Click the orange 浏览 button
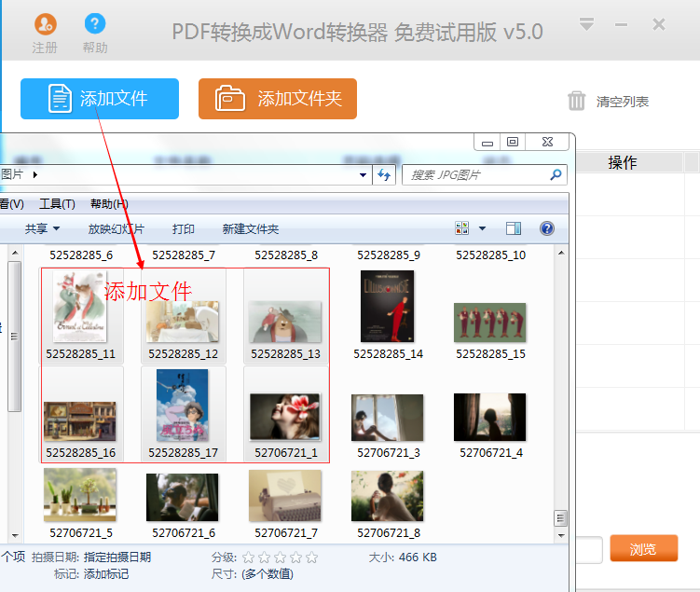The width and height of the screenshot is (700, 592). pos(643,548)
